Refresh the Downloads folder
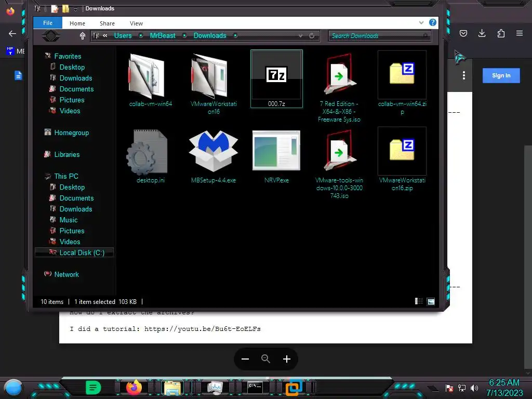This screenshot has height=399, width=532. tap(312, 36)
